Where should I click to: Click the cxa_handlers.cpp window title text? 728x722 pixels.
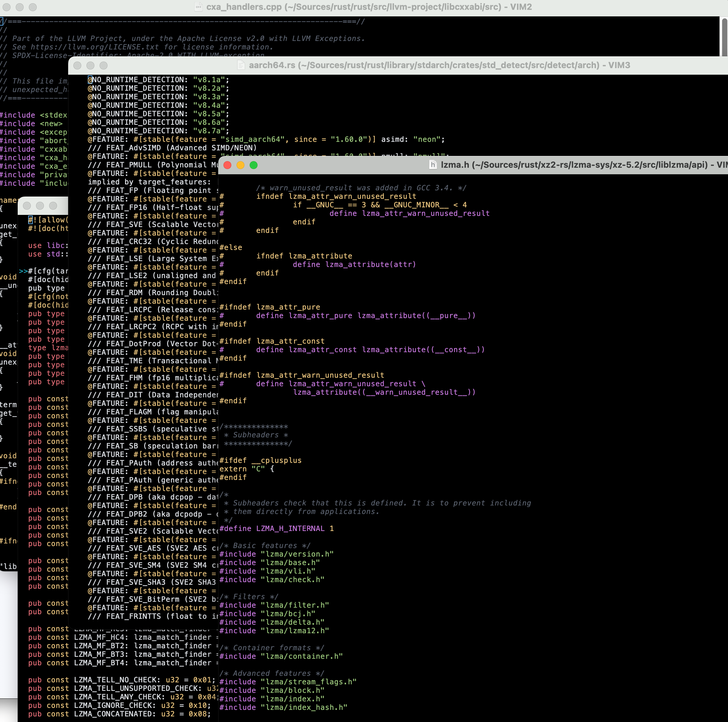(x=369, y=7)
